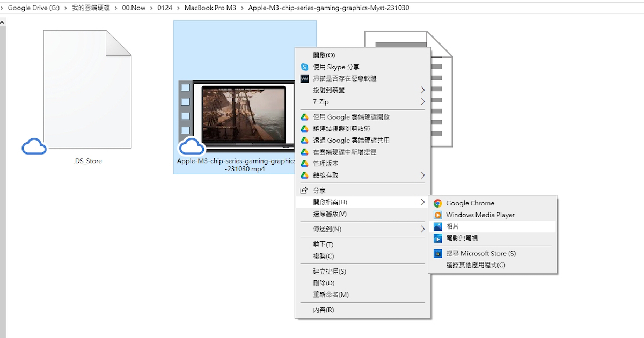Image resolution: width=644 pixels, height=338 pixels.
Task: Choose 還原舊版(V)
Action: point(363,214)
